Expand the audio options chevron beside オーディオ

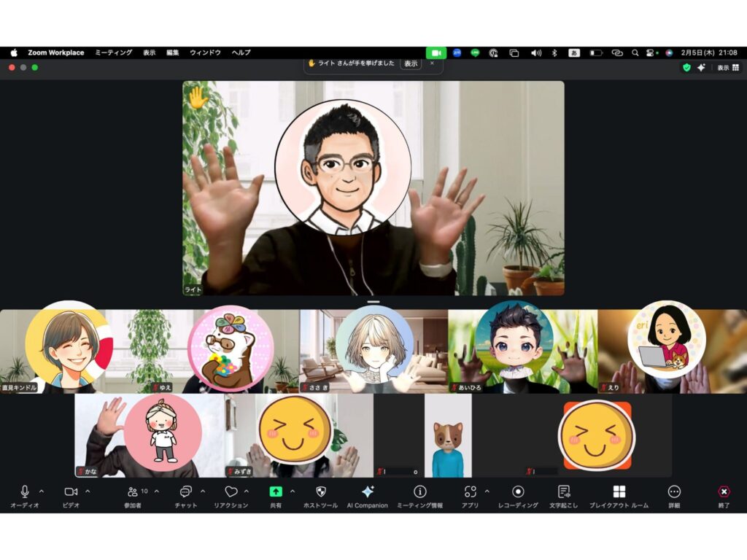pyautogui.click(x=41, y=491)
